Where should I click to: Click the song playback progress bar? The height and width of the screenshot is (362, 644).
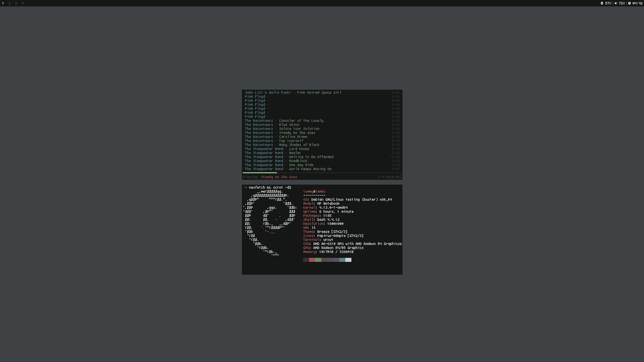pyautogui.click(x=322, y=173)
